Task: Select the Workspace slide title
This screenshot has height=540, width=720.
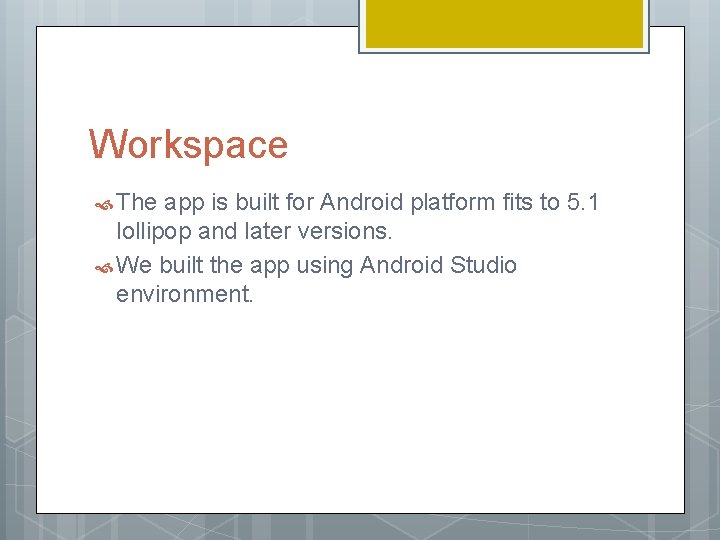Action: (188, 145)
